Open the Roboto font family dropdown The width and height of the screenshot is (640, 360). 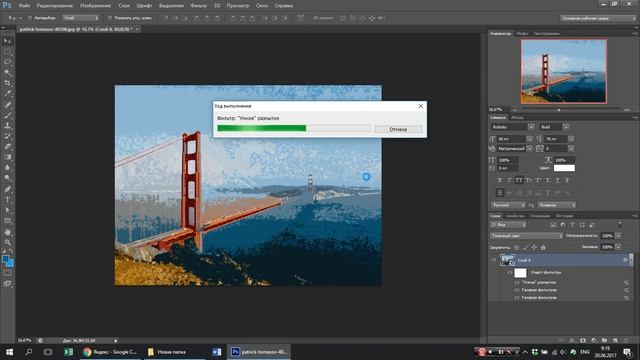531,127
